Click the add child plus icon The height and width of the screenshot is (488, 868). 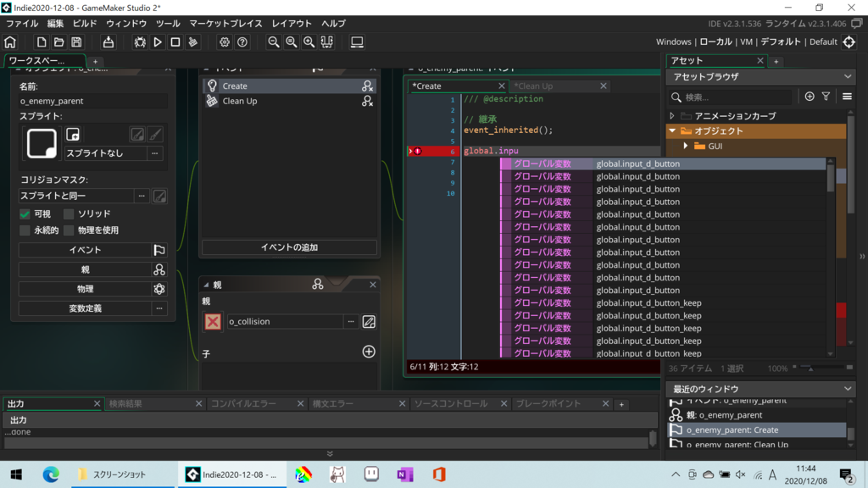(x=369, y=352)
